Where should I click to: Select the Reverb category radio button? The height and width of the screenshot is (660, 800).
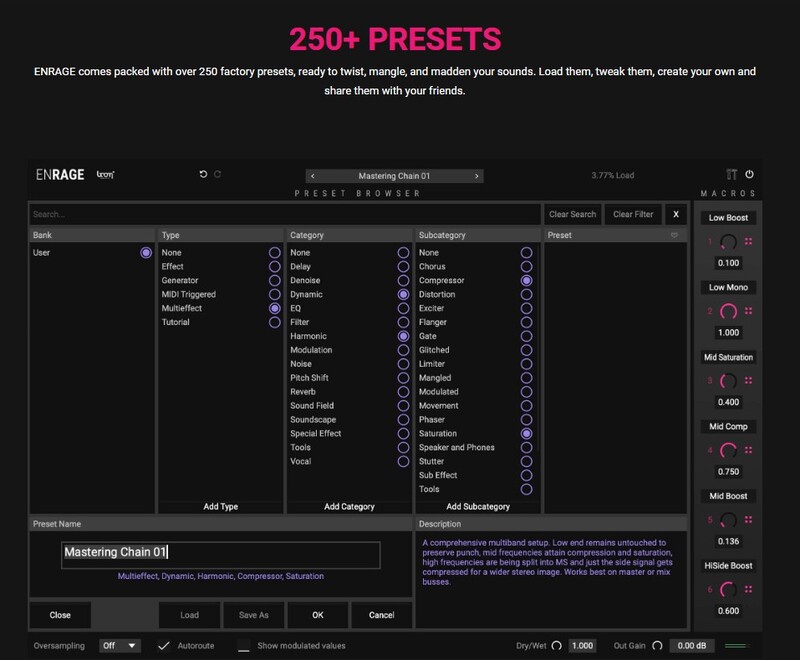tap(403, 392)
